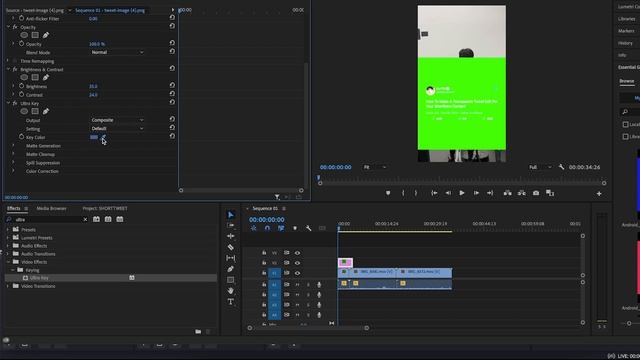640x360 pixels.
Task: Select the Hand tool
Action: point(231,291)
